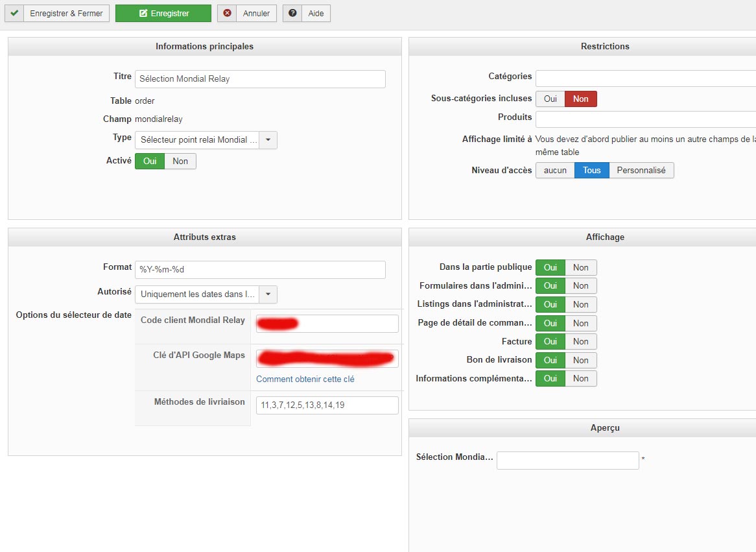Set Listings dans l'administrat… to Non

[580, 304]
